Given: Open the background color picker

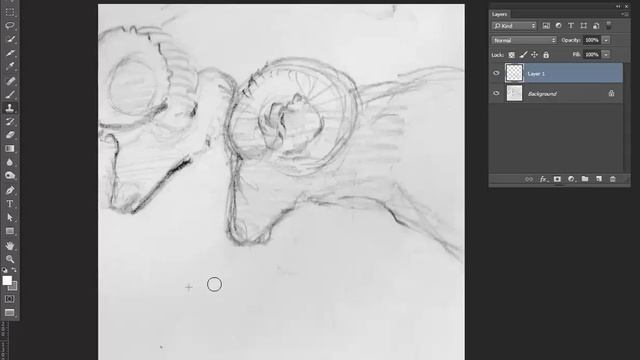Looking at the screenshot, I should (14, 287).
